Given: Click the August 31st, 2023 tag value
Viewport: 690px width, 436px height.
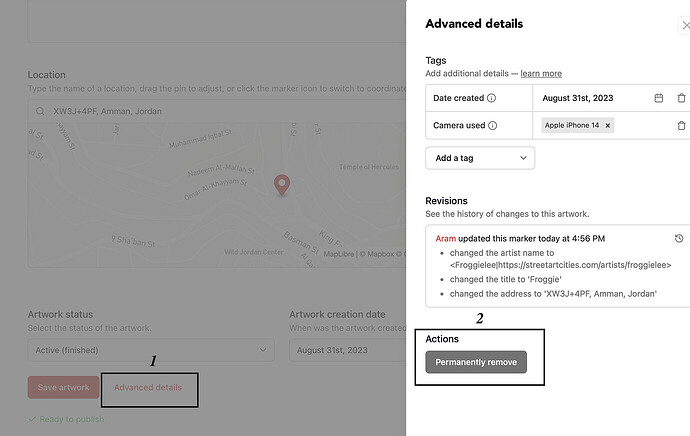Looking at the screenshot, I should pos(577,98).
